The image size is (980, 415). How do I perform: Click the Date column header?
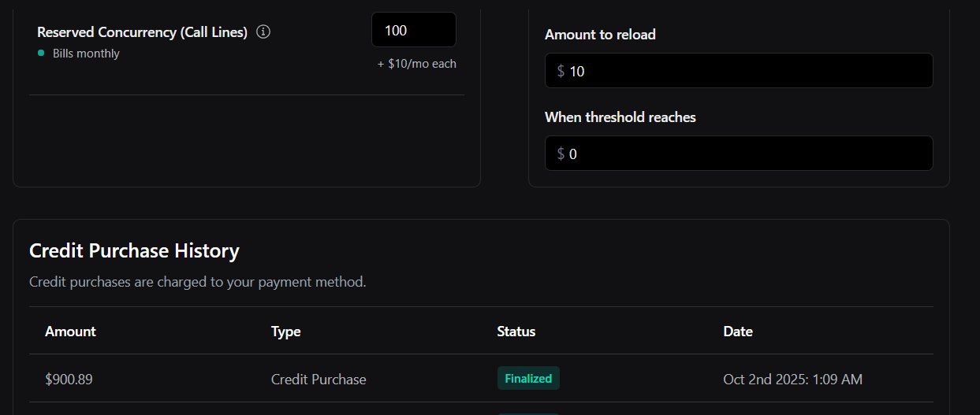737,332
